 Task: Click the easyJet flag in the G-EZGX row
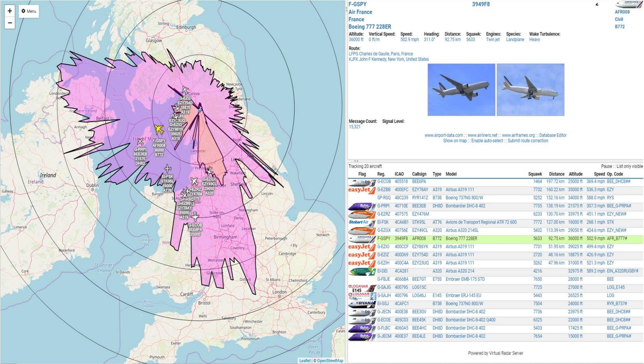(x=362, y=231)
